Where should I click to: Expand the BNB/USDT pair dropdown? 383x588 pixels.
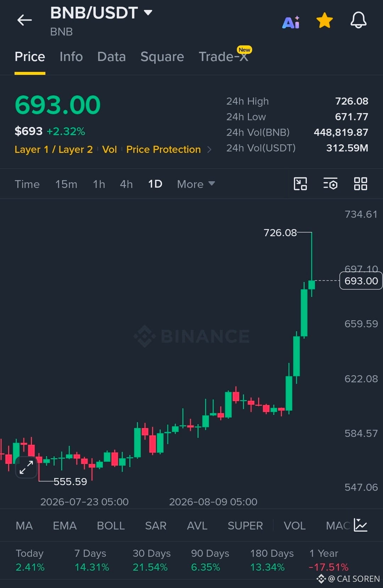pos(148,13)
